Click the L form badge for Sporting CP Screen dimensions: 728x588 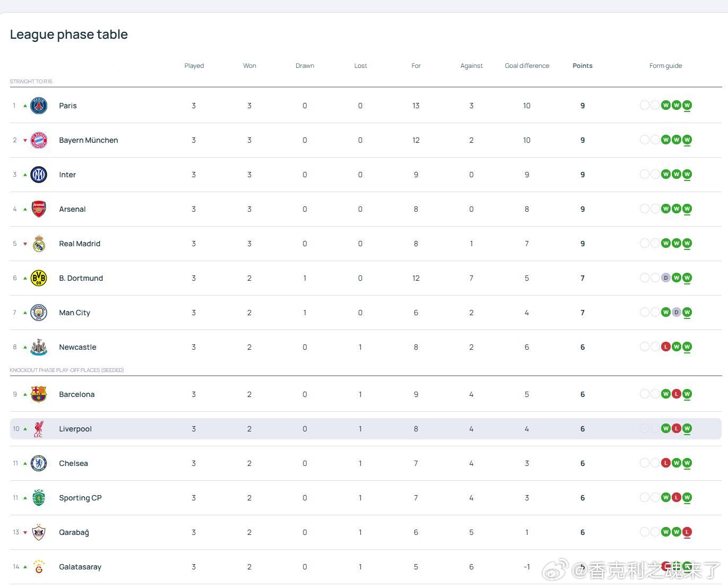pos(677,497)
